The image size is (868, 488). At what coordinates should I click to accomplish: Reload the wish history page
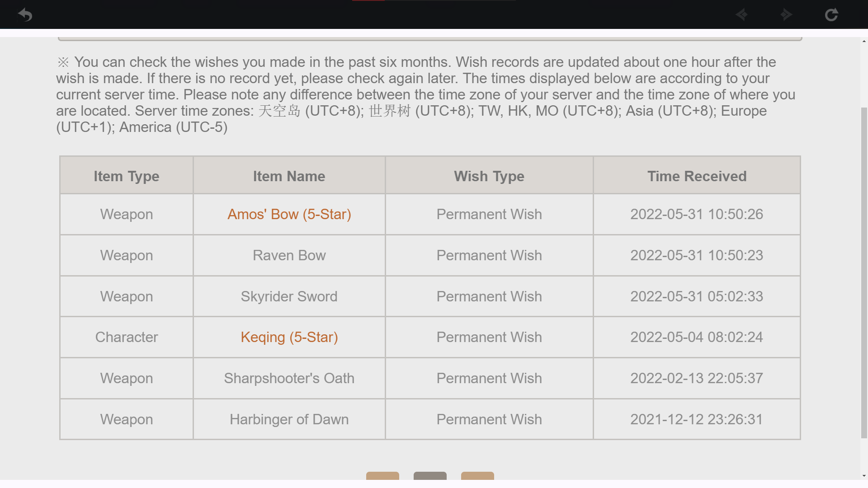coord(831,15)
